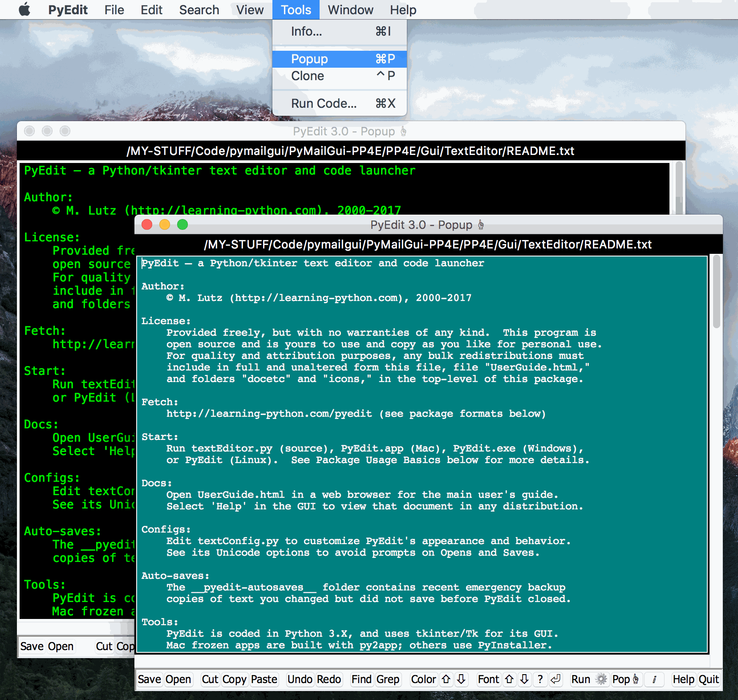Click the Quit button
Screen dimensions: 738x700
tap(709, 679)
